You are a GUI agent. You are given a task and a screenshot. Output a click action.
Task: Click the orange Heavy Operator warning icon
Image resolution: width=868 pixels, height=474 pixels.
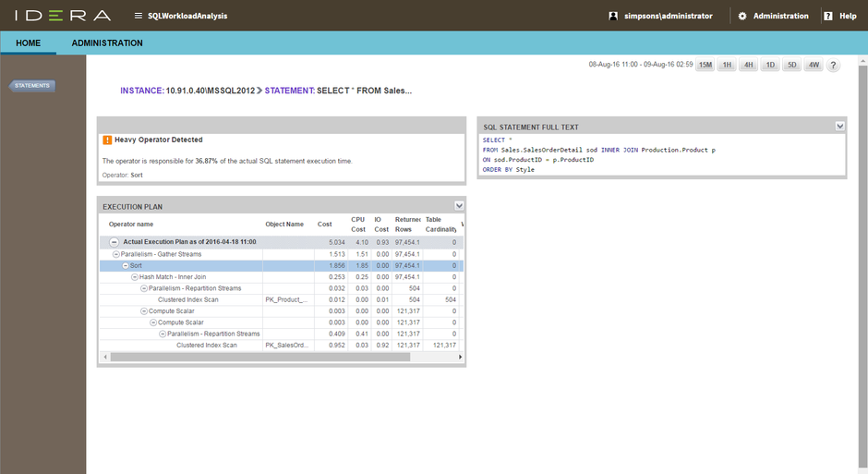[107, 140]
